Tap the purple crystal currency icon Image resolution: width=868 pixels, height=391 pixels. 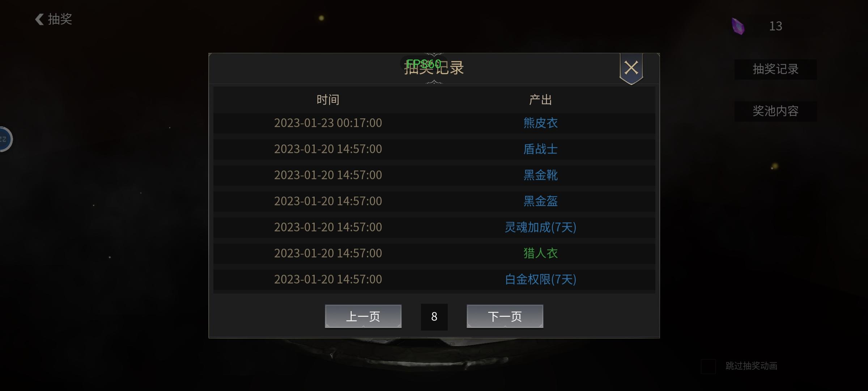738,26
